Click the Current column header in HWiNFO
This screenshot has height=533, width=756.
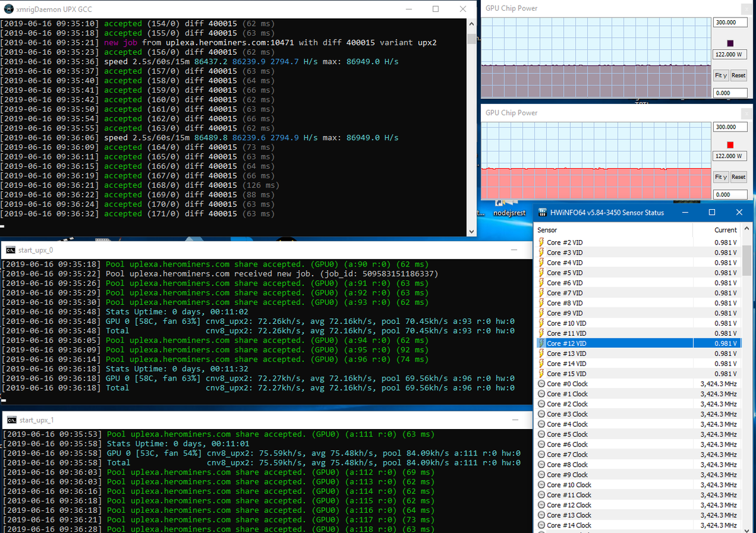tap(717, 230)
